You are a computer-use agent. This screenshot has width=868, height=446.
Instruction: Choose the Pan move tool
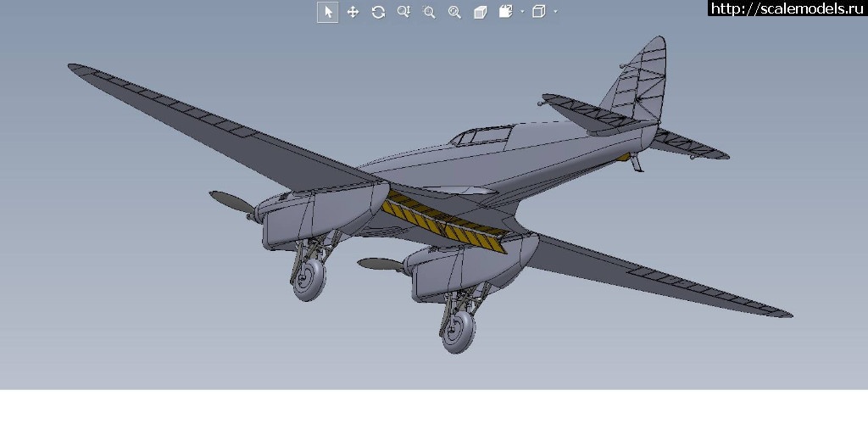pos(353,12)
